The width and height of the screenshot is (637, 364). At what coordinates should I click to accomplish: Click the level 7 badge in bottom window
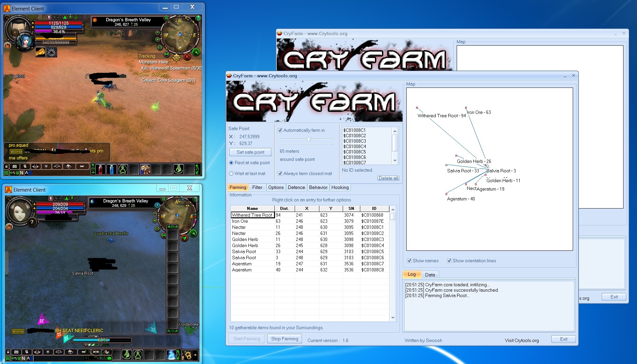coord(32,222)
